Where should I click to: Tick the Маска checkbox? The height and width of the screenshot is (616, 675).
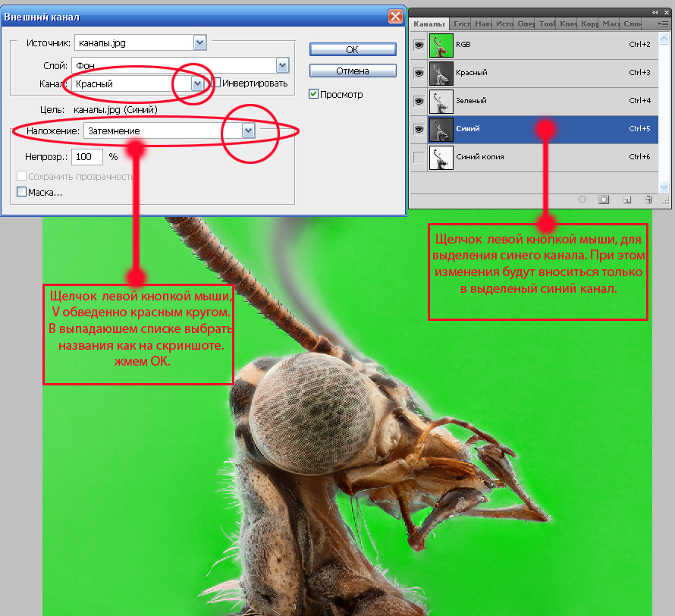[21, 193]
